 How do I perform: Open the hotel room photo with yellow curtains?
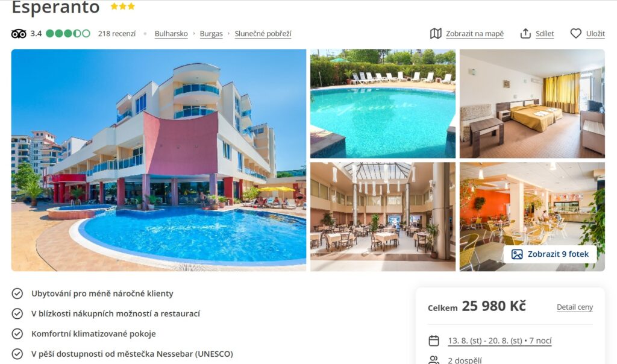tap(532, 104)
